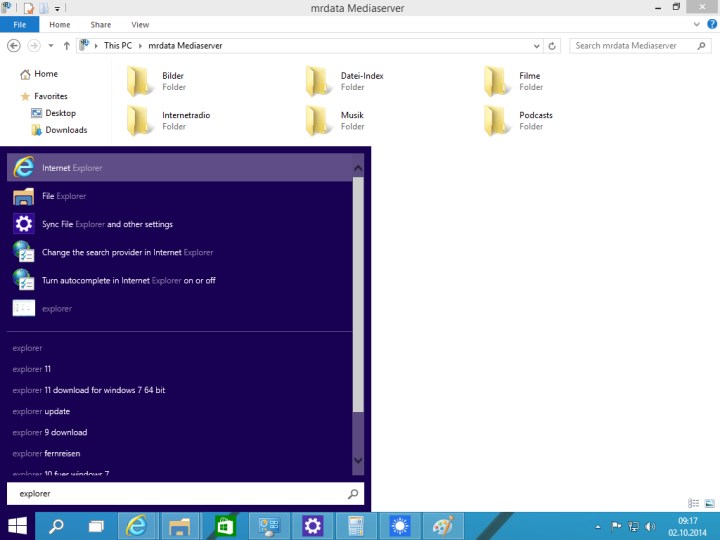The width and height of the screenshot is (720, 540).
Task: Open the Datei-Index folder
Action: [344, 81]
